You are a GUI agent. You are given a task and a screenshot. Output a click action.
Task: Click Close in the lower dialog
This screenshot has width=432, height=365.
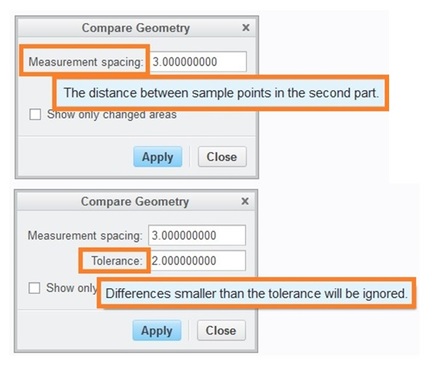[x=221, y=330]
